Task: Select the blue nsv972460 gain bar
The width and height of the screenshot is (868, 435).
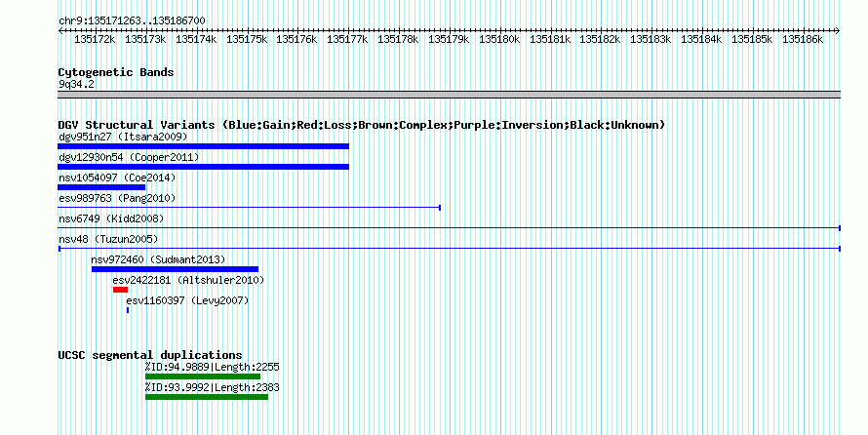Action: [x=175, y=269]
